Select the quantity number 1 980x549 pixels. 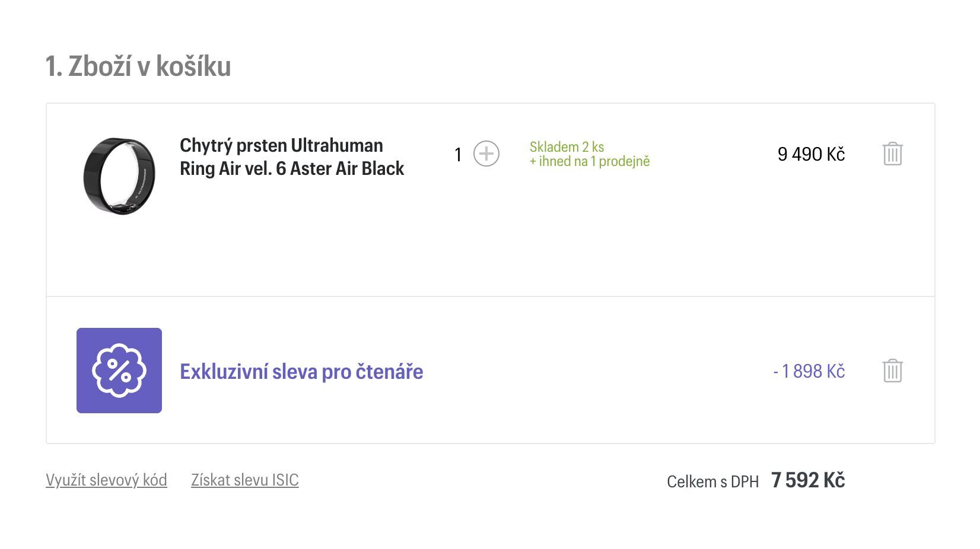[x=458, y=155]
